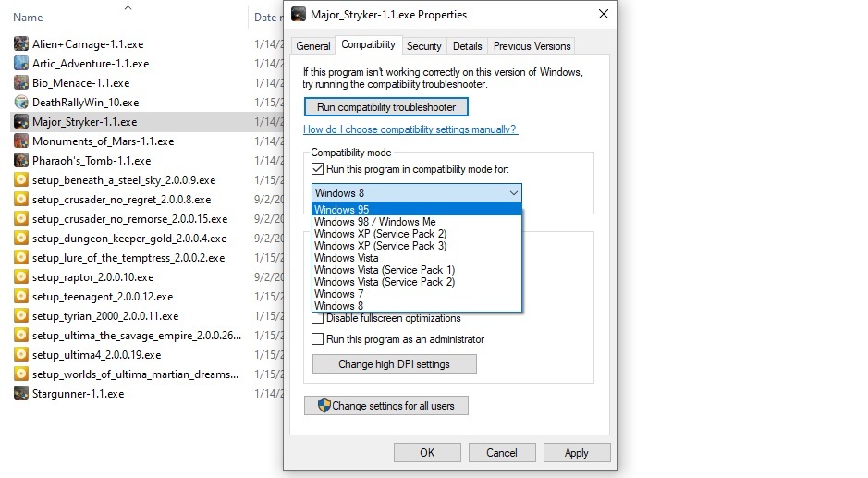Select file name Bio_Menace-1.1.exe
868x478 pixels.
click(80, 82)
